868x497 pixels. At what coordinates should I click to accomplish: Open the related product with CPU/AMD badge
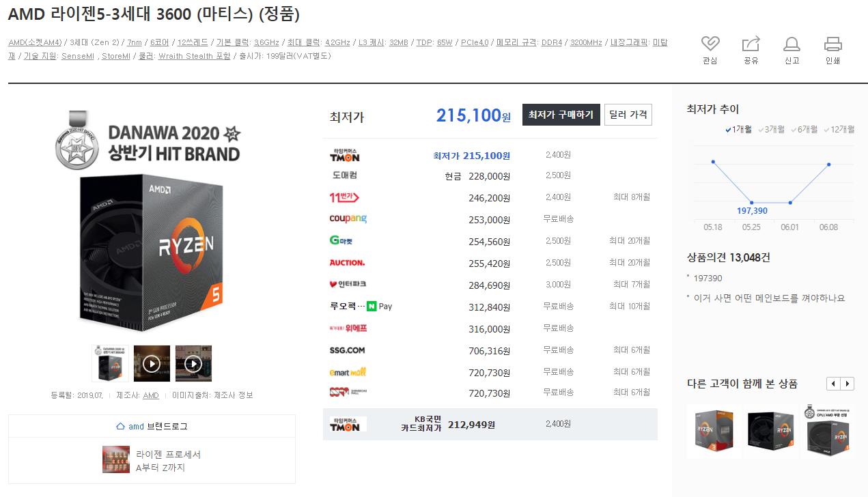coord(828,431)
